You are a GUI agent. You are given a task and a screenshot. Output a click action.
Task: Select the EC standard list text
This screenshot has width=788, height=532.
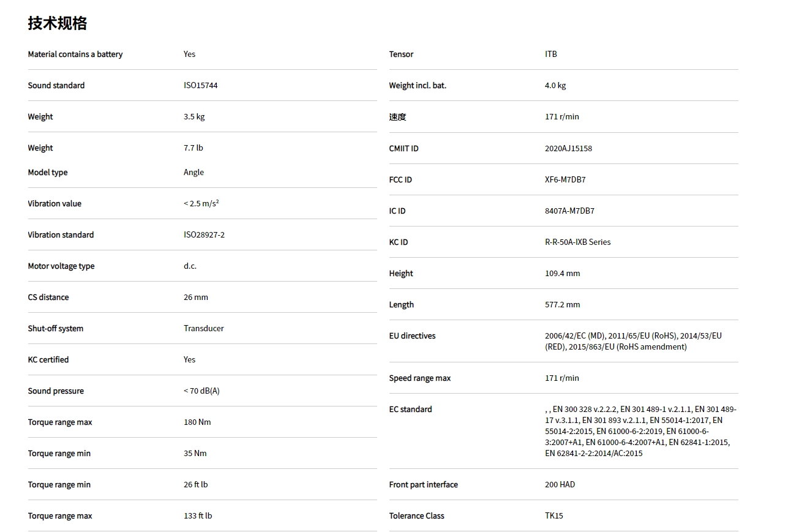tap(640, 432)
